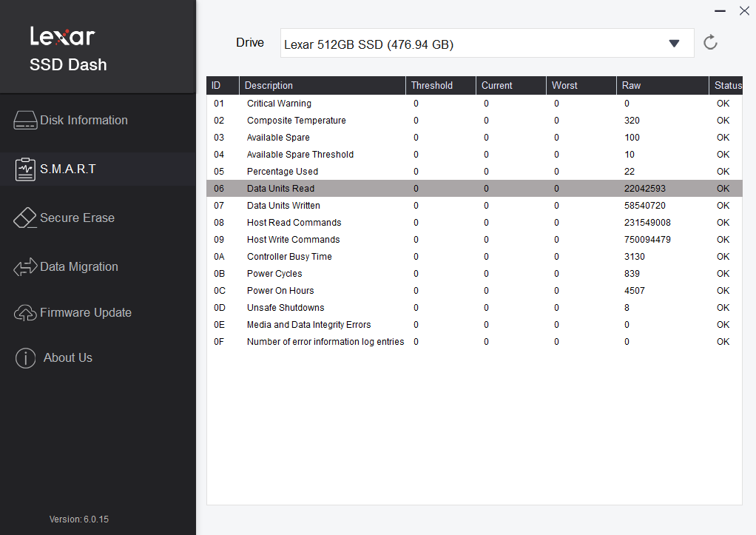
Task: Select the Host Read Commands row
Action: [474, 223]
